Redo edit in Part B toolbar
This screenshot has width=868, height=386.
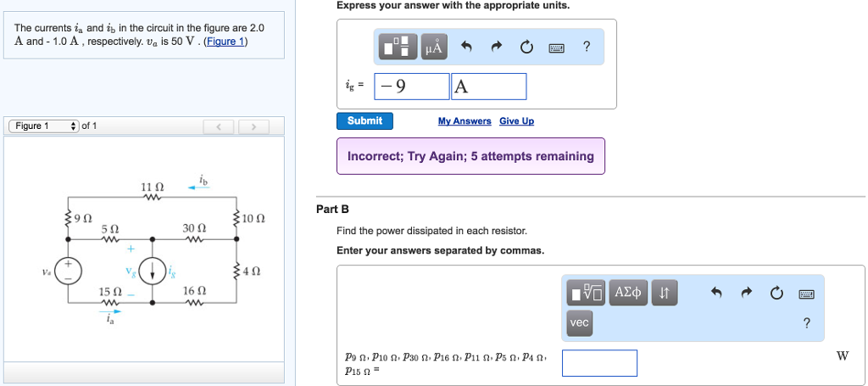click(x=747, y=293)
